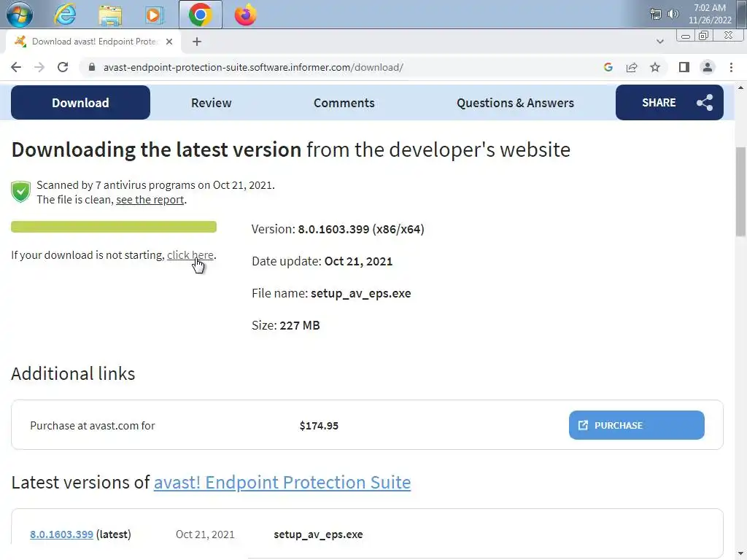Image resolution: width=747 pixels, height=560 pixels.
Task: Click 'Purchase at avast.com for' text
Action: tap(93, 426)
